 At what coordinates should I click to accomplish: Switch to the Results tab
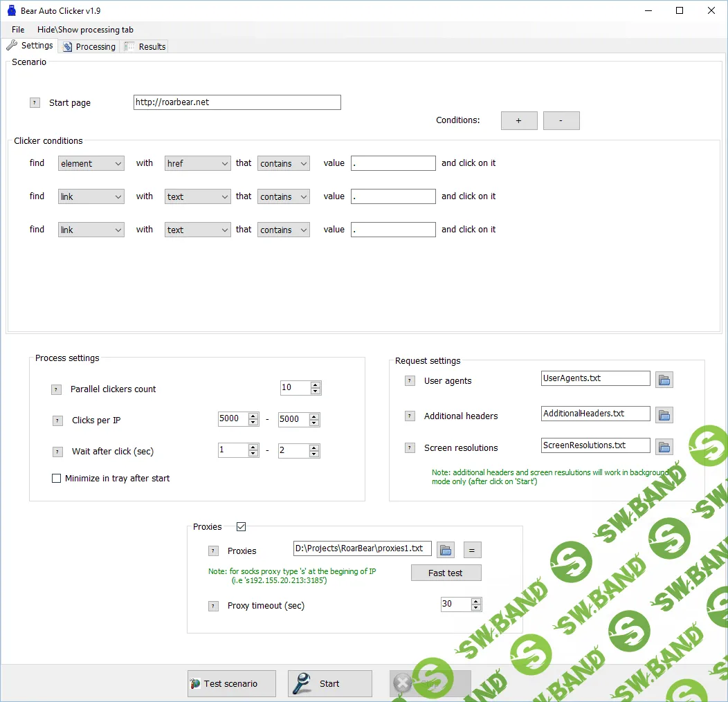145,46
